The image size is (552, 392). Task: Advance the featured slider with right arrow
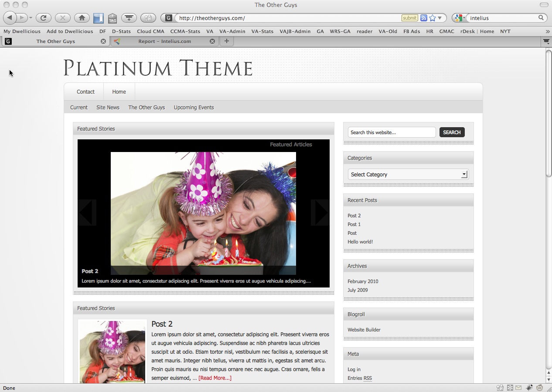[320, 213]
